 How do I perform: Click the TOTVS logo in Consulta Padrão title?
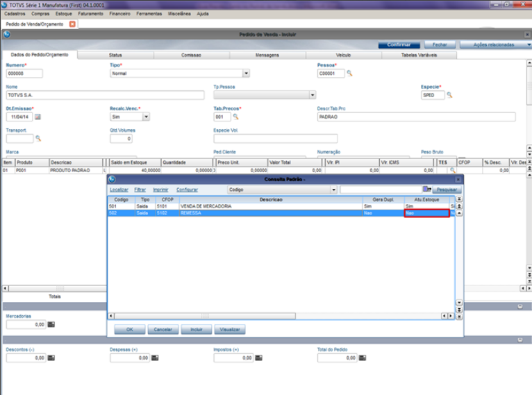pos(112,179)
